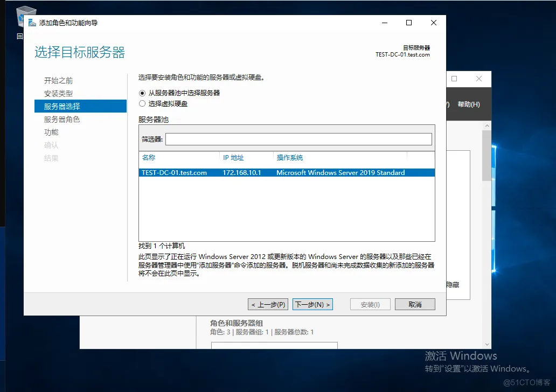Click into the 筛选器 filter input field
556x392 pixels.
pyautogui.click(x=298, y=139)
